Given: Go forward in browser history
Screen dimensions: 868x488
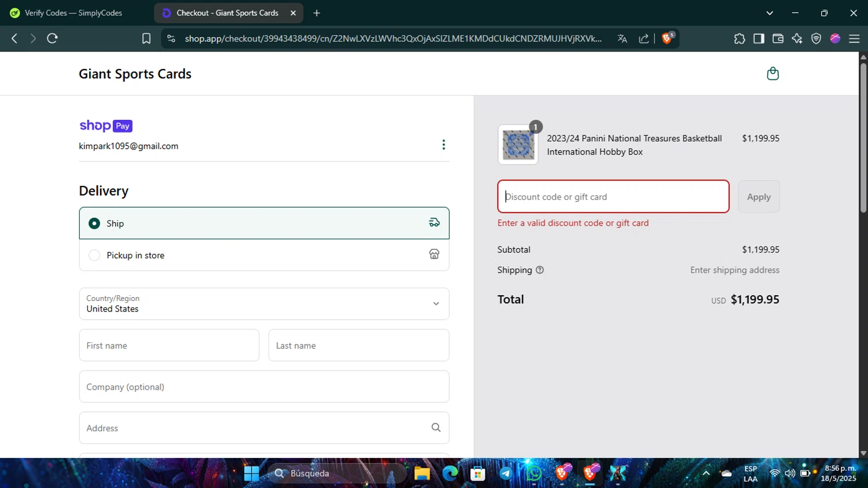Looking at the screenshot, I should [33, 38].
